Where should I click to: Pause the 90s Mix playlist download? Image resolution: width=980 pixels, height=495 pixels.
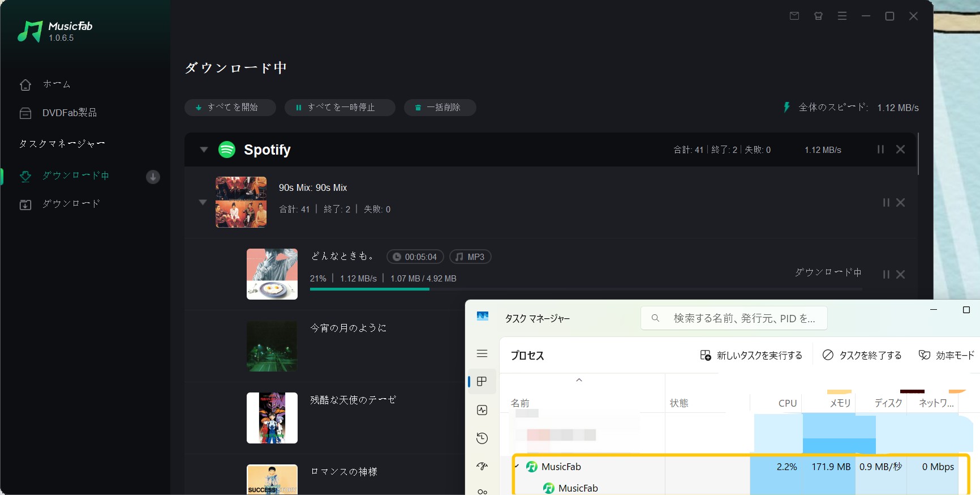886,202
